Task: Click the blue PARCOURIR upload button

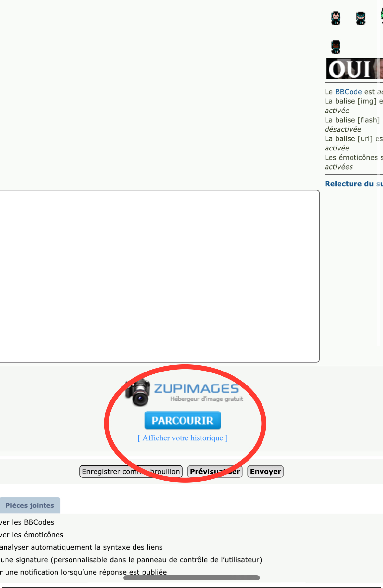Action: point(183,420)
